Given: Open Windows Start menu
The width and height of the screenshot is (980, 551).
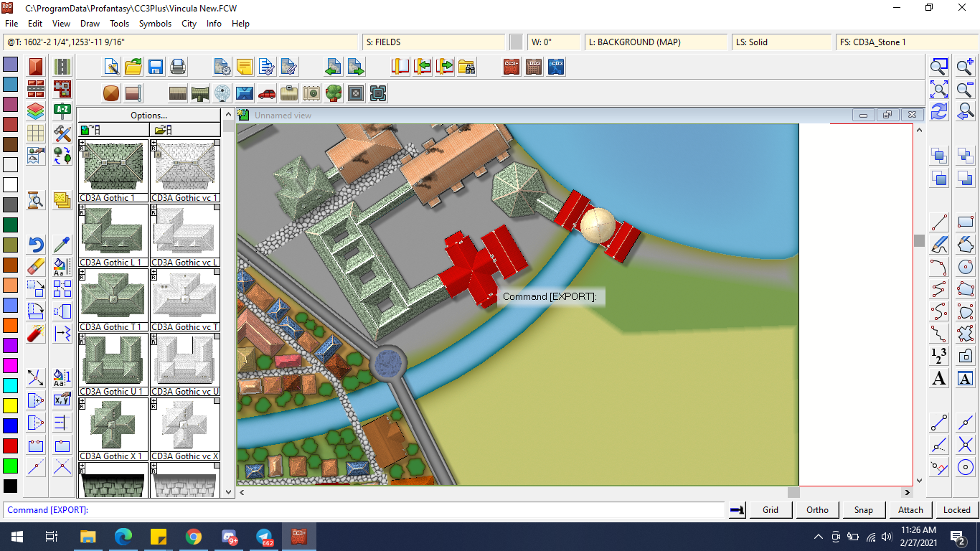Looking at the screenshot, I should pyautogui.click(x=17, y=537).
